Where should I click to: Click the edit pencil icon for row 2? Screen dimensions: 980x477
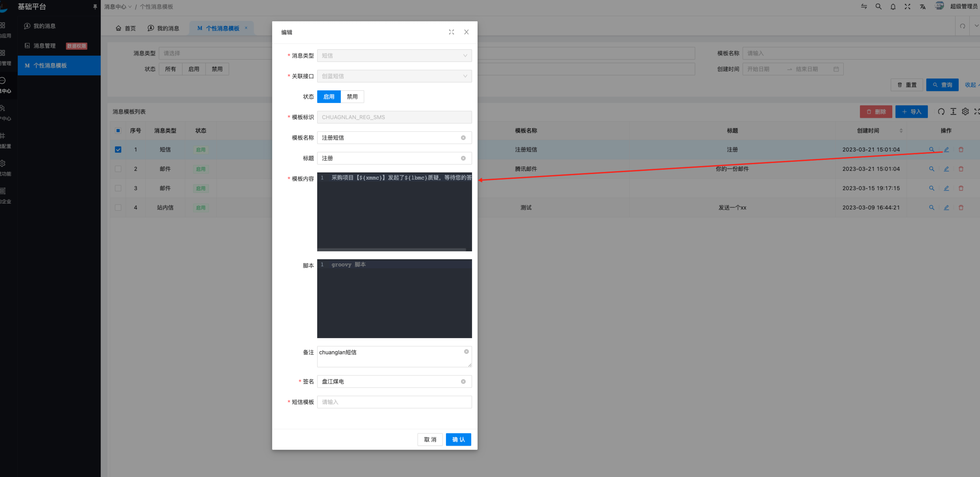pyautogui.click(x=946, y=169)
